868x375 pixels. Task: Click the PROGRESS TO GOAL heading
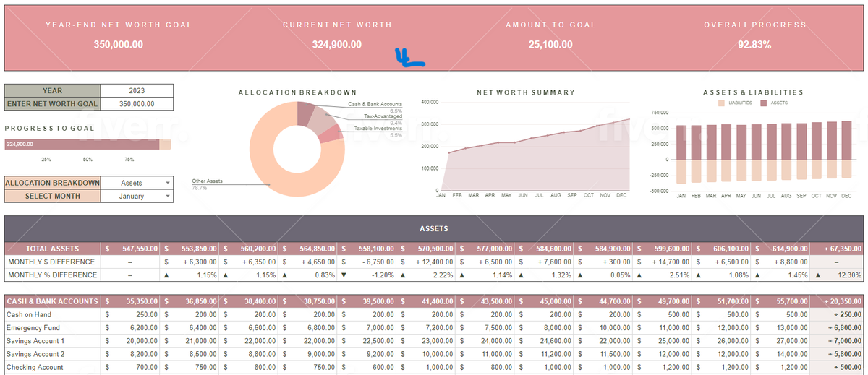49,128
